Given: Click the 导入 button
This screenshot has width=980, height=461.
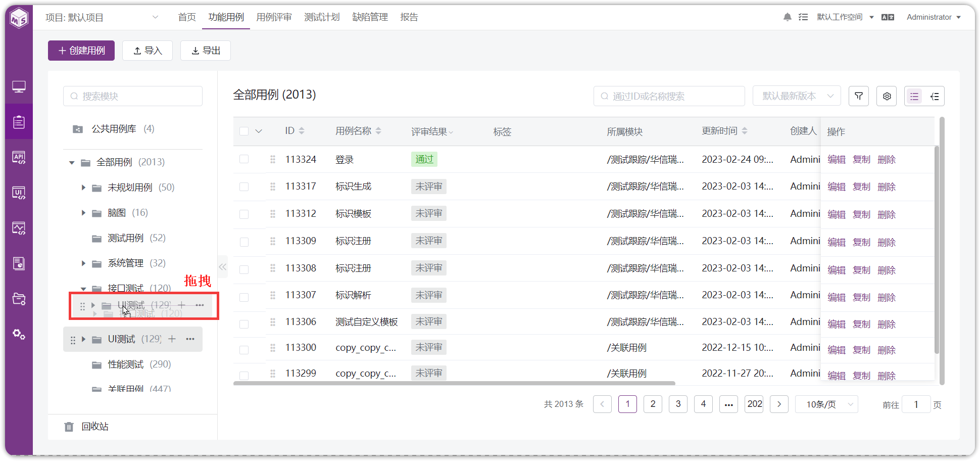Looking at the screenshot, I should click(x=148, y=51).
